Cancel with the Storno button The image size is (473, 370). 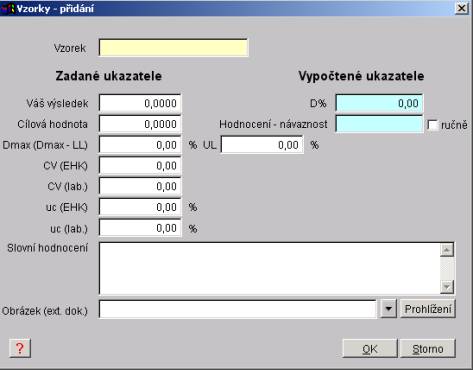tap(428, 348)
